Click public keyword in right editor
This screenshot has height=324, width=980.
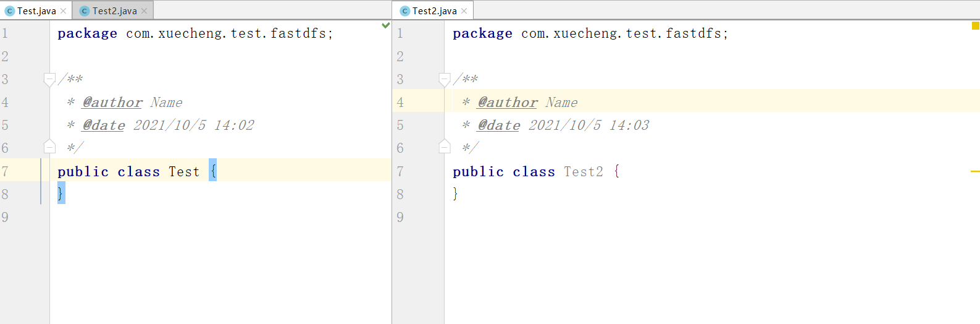click(478, 171)
